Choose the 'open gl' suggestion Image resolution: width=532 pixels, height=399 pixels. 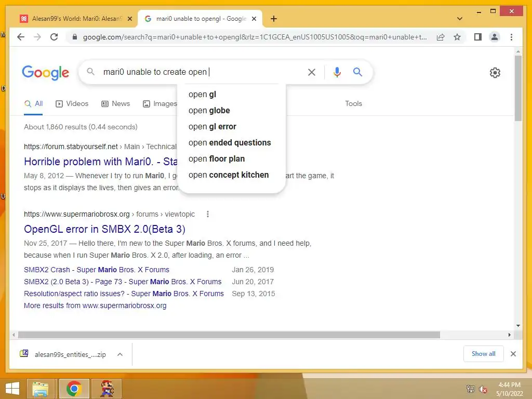(x=231, y=95)
